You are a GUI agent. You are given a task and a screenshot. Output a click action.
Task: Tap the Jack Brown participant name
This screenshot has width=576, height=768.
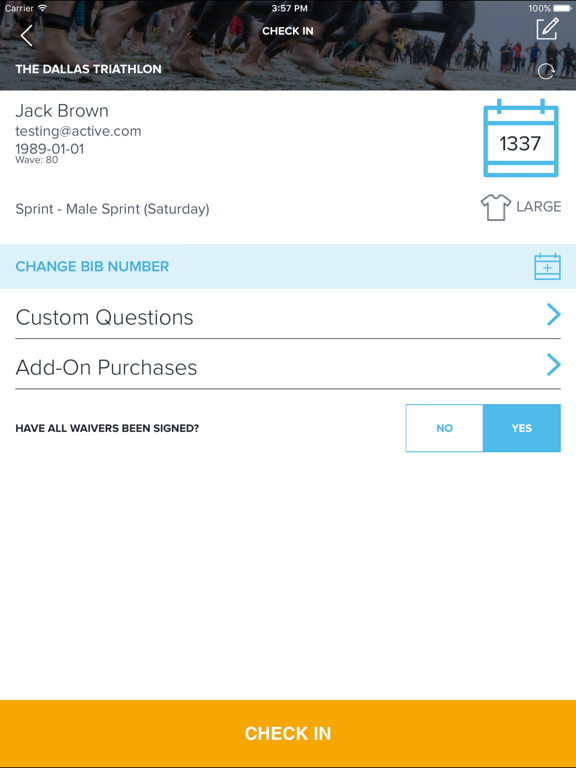tap(62, 111)
